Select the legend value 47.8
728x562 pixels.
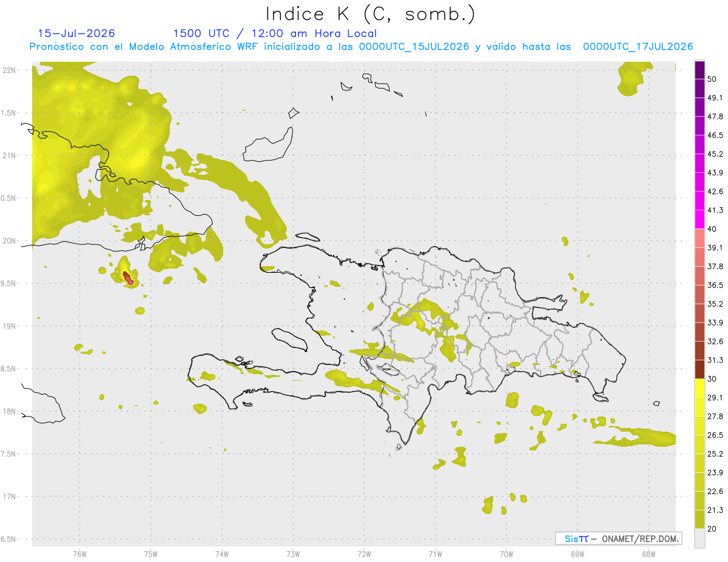coord(715,116)
